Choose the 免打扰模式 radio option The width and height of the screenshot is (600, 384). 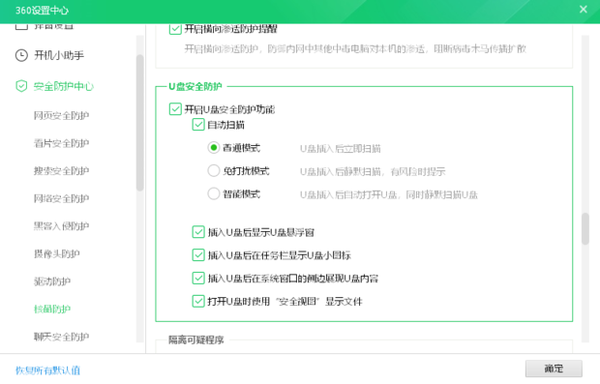point(214,171)
